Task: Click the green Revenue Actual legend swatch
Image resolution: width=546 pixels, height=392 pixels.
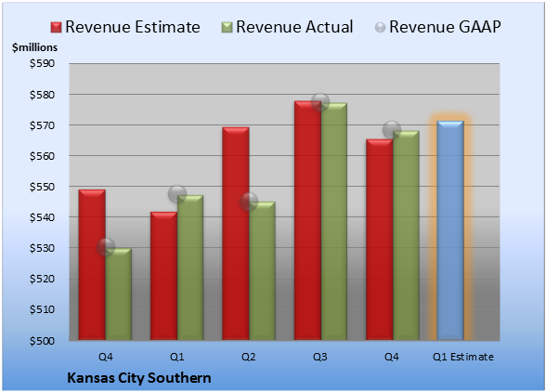Action: (x=227, y=28)
